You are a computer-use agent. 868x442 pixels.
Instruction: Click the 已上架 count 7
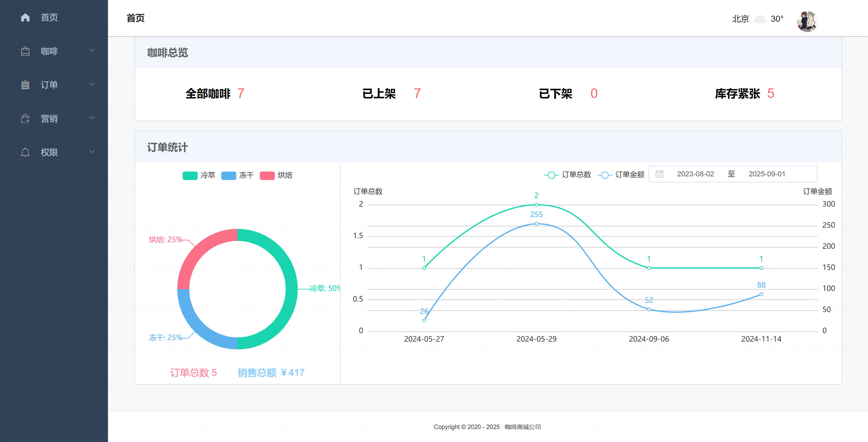[417, 93]
